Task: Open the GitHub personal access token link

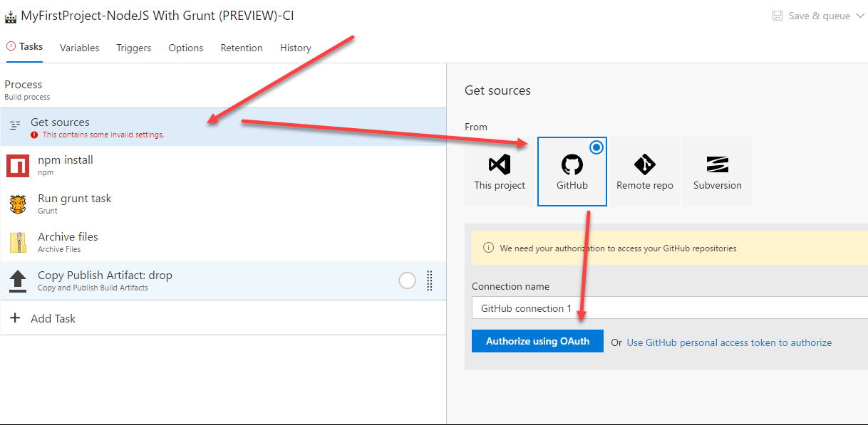Action: tap(729, 342)
